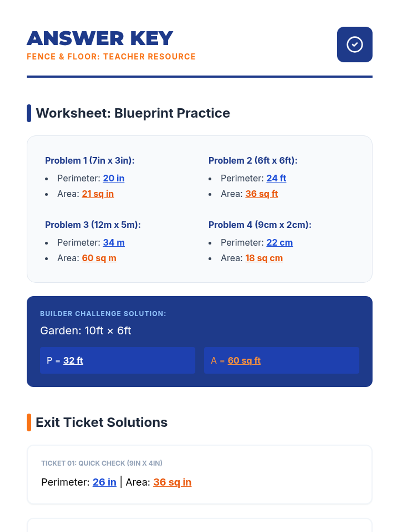Screen dimensions: 399x532
Task: Click Problem 2 perimeter answer 24 ft
Action: pos(276,178)
